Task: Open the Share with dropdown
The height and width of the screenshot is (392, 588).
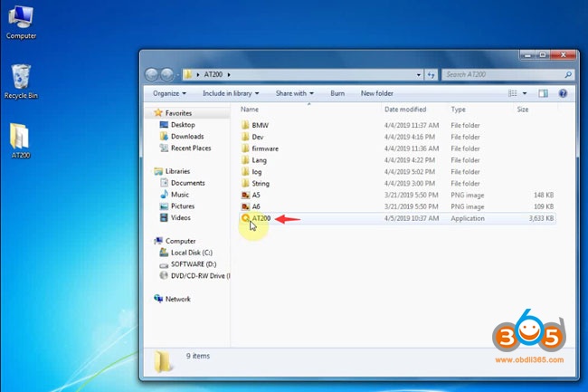Action: [294, 93]
